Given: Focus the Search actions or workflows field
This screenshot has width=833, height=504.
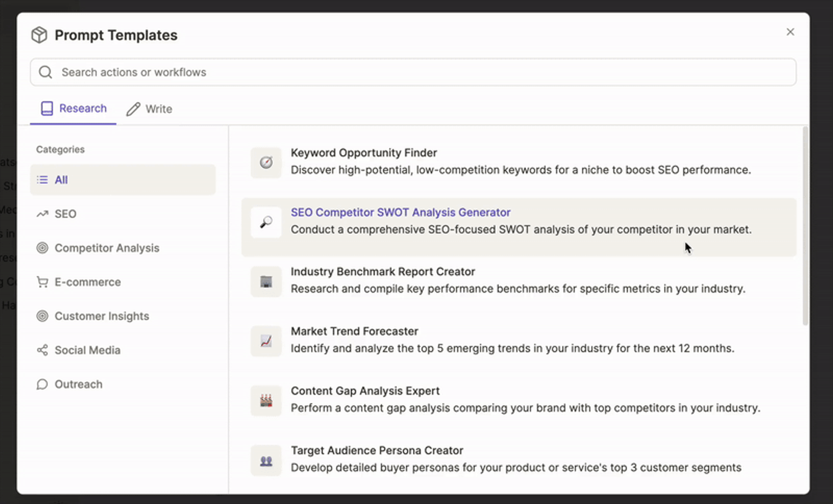Looking at the screenshot, I should (413, 72).
